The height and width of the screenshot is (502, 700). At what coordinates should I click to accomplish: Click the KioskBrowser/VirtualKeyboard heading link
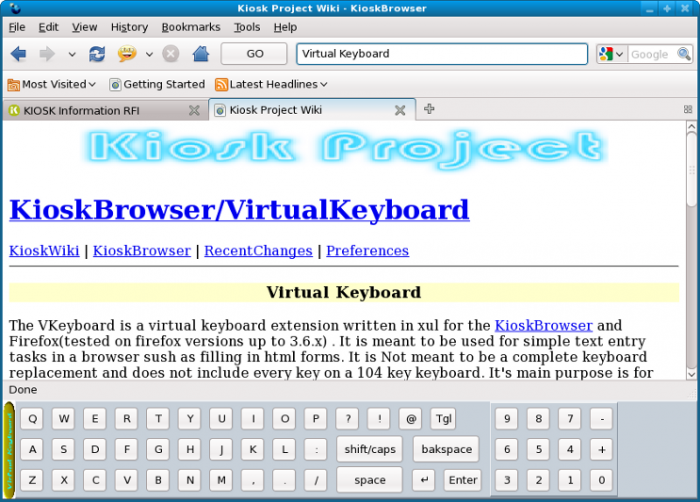click(239, 209)
